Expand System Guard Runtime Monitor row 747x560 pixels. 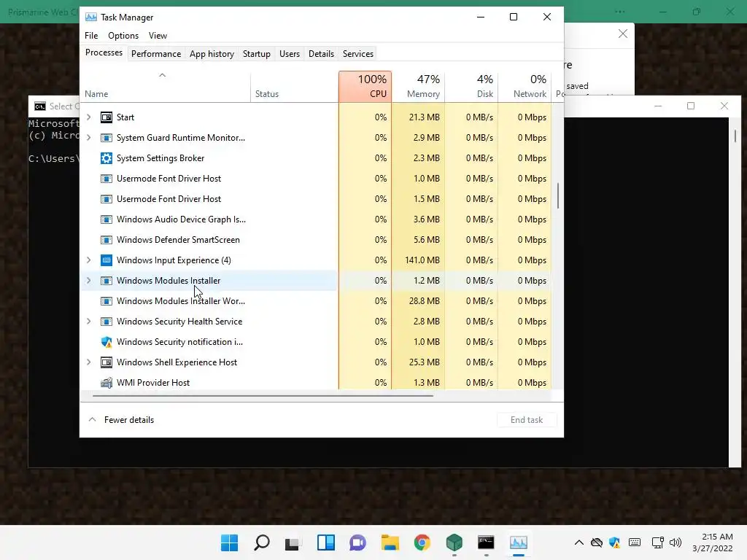tap(88, 138)
